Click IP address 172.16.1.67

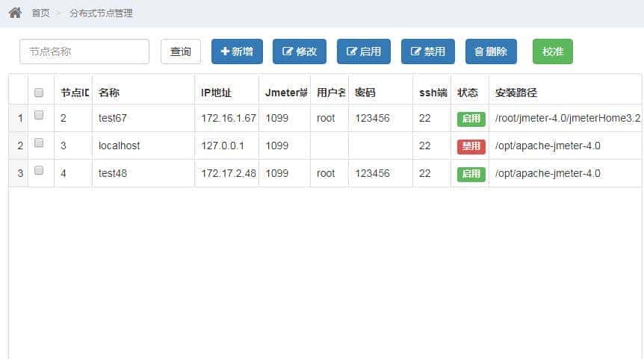pos(229,118)
